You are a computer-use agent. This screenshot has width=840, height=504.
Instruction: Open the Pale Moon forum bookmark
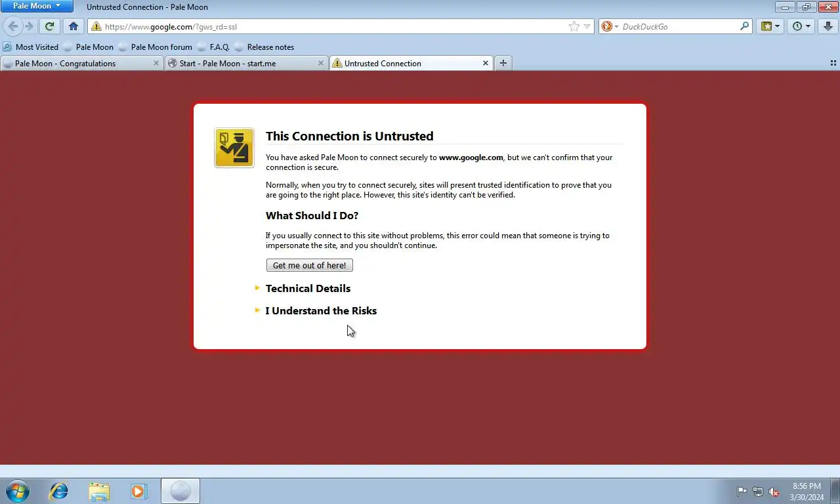pyautogui.click(x=155, y=47)
